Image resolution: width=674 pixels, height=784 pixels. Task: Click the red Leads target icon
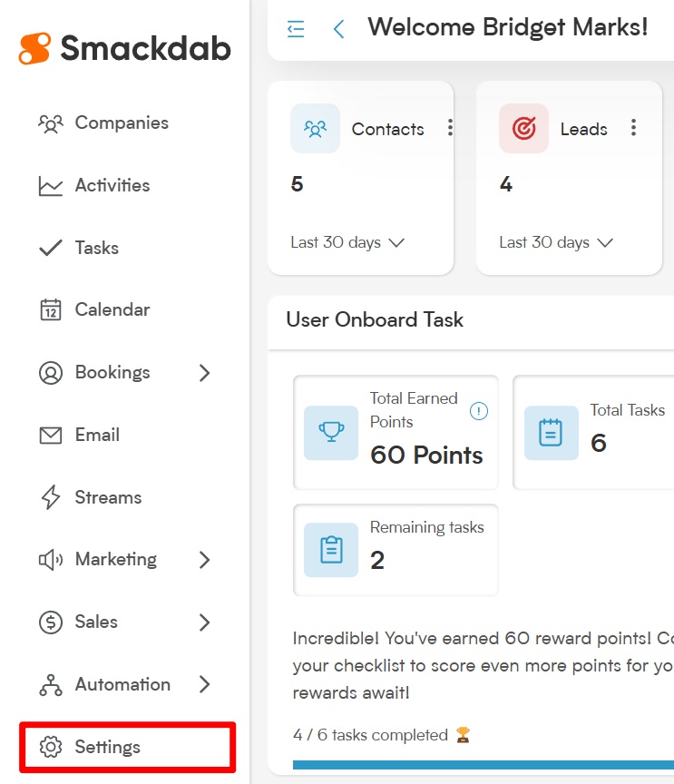pos(523,129)
